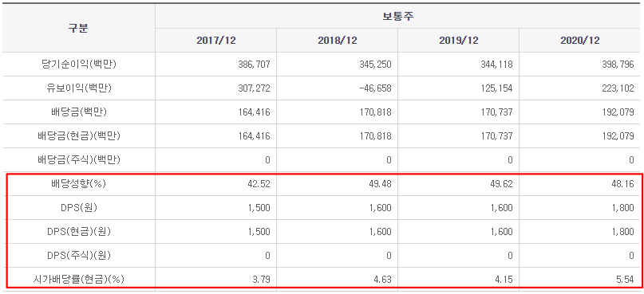The height and width of the screenshot is (294, 644).
Task: Click the DPS(원) row label
Action: click(79, 207)
